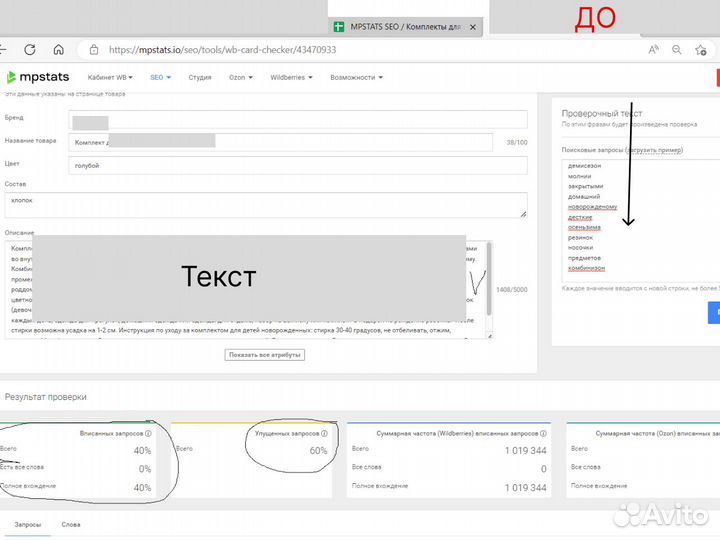The image size is (720, 540).
Task: Click the 60% missed queries value
Action: pos(318,451)
